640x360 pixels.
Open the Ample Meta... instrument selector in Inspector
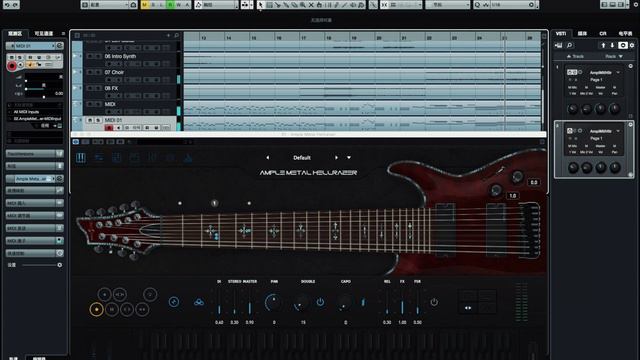33,179
